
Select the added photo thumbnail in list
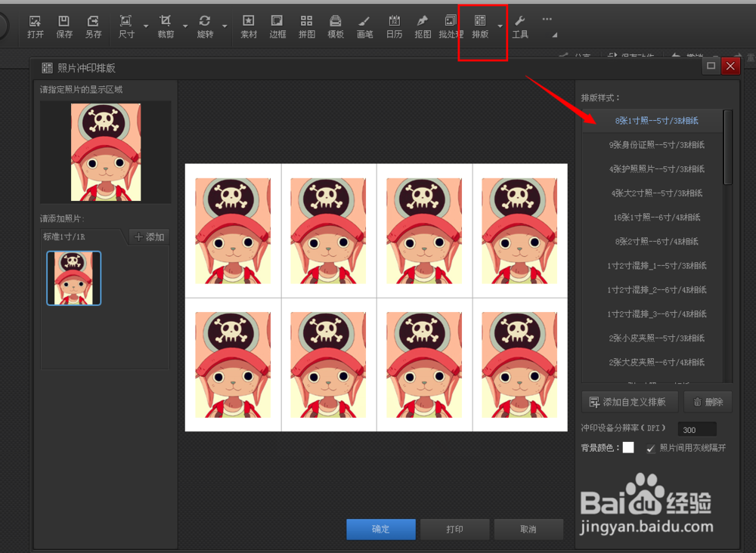click(x=74, y=278)
